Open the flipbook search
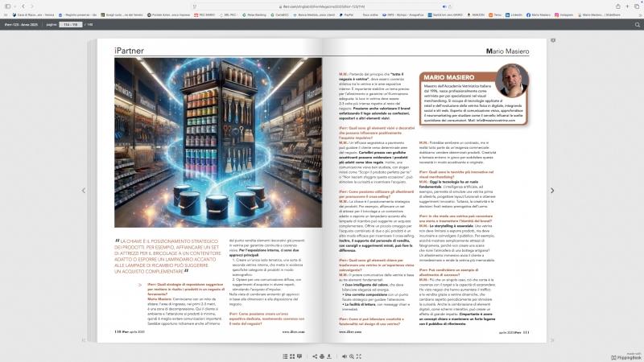Viewport: 644px width, 362px height. coord(638,25)
